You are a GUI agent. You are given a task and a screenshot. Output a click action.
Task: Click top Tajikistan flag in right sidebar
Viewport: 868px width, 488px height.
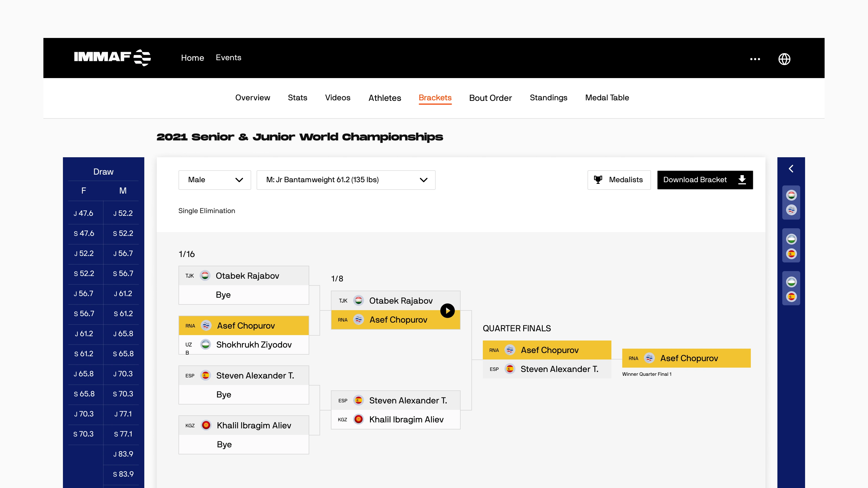pos(791,195)
